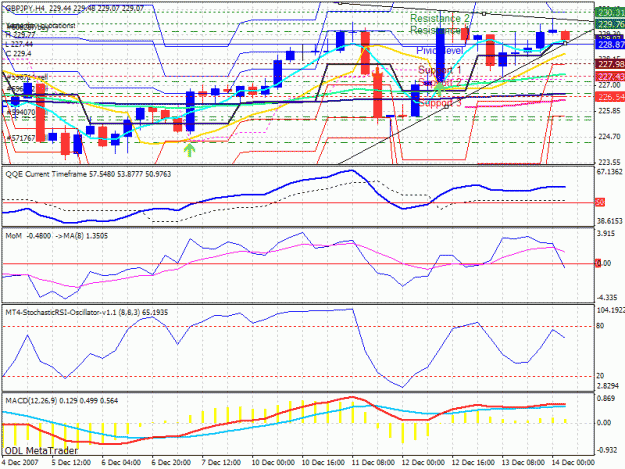
Task: Click the red 227.43 price tag
Action: coord(610,76)
